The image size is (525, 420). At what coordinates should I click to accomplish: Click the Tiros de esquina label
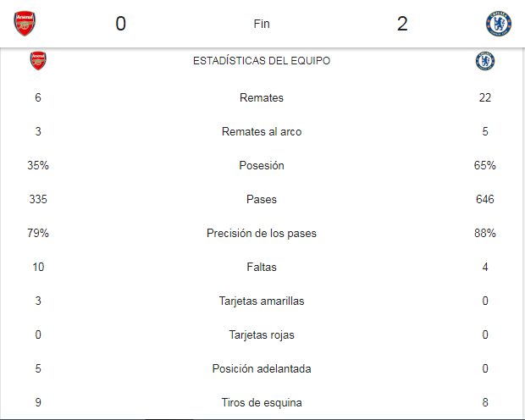(262, 402)
